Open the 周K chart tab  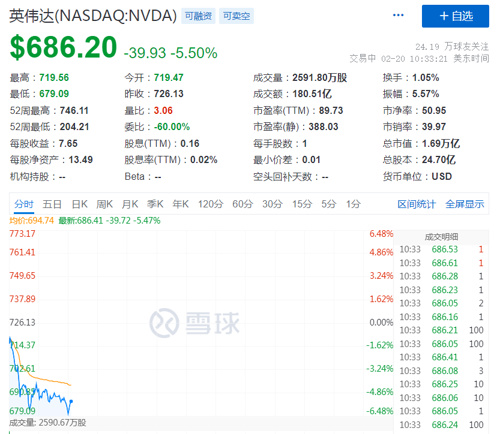tap(104, 204)
